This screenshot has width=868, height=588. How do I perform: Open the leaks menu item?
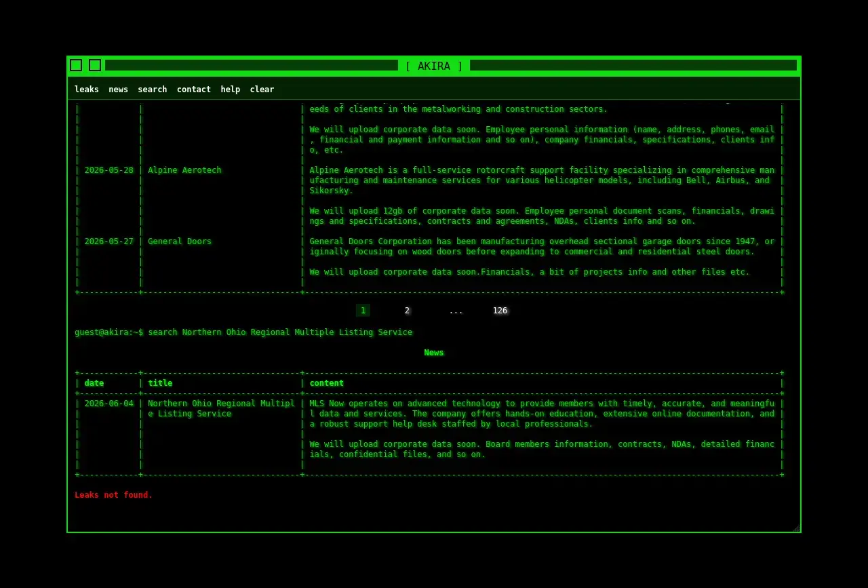(x=87, y=90)
